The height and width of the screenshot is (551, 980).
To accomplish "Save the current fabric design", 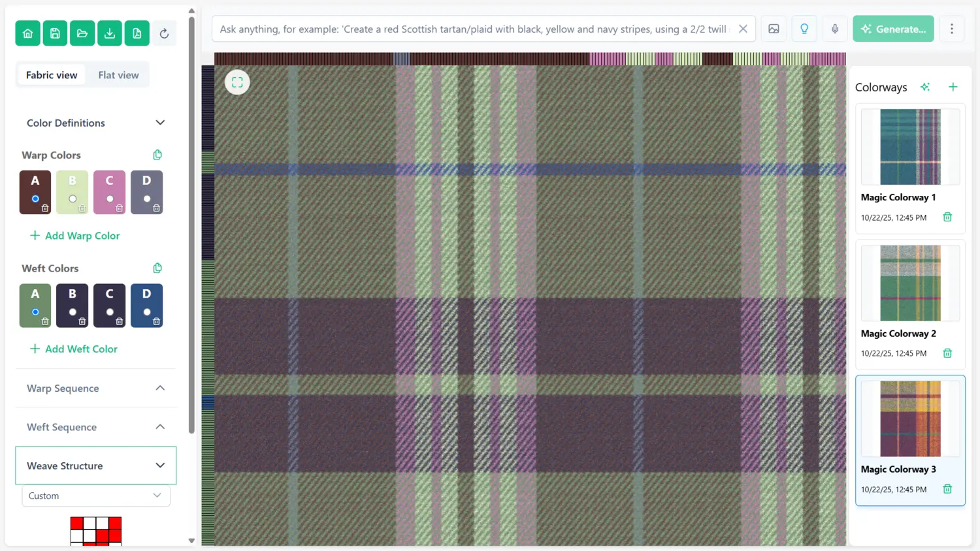I will pos(55,33).
